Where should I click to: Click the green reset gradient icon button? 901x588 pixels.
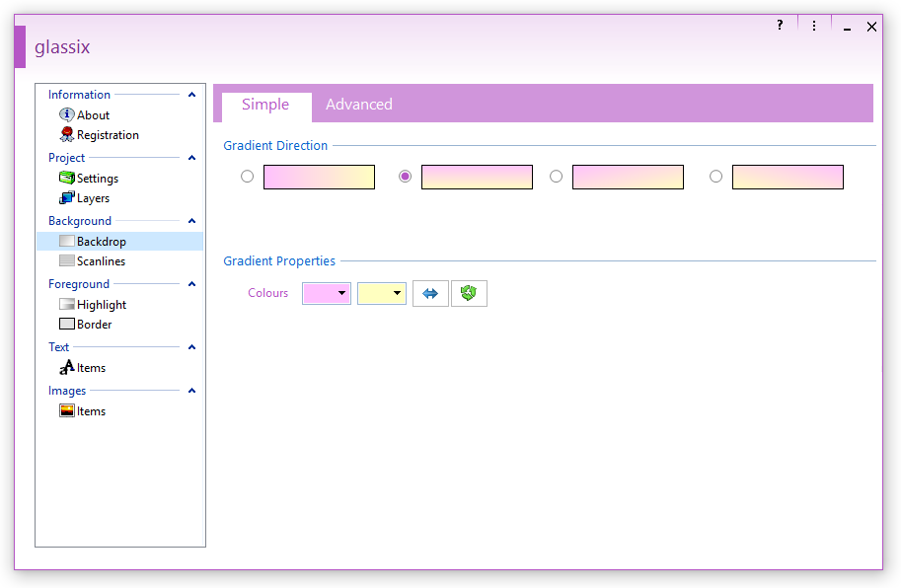pyautogui.click(x=469, y=293)
